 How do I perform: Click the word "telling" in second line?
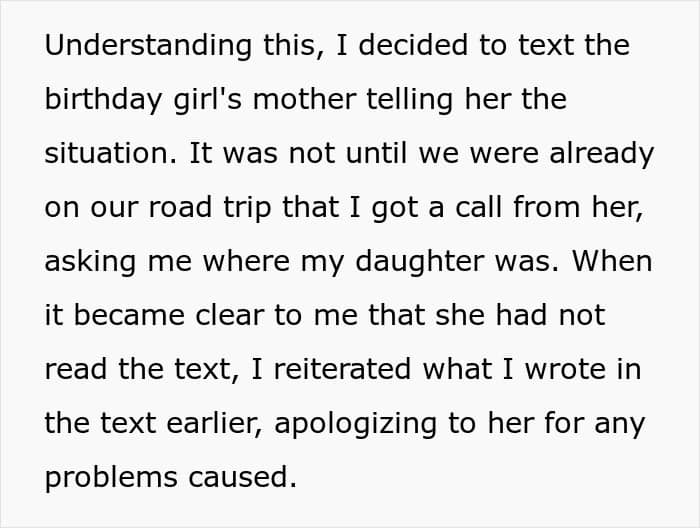click(x=410, y=100)
